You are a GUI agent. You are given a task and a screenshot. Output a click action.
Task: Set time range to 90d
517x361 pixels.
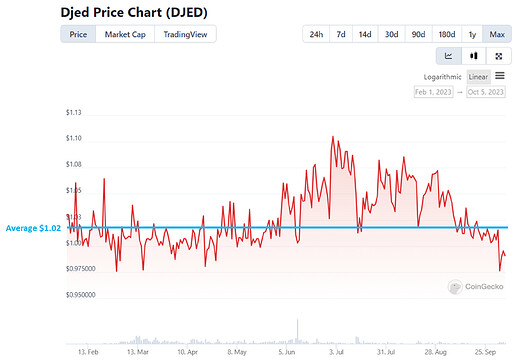pos(418,34)
